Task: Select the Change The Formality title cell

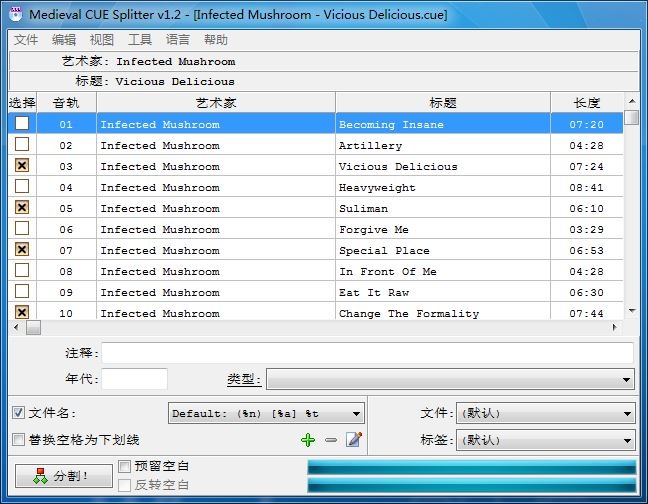Action: pyautogui.click(x=443, y=312)
